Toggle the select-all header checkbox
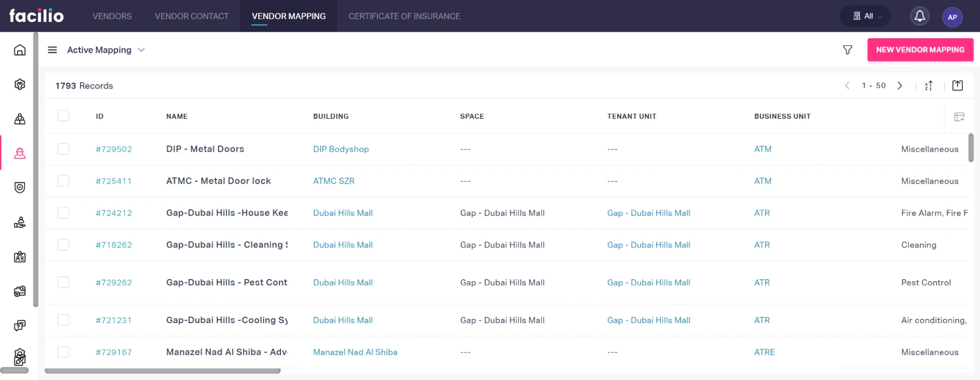The width and height of the screenshot is (980, 380). [63, 116]
